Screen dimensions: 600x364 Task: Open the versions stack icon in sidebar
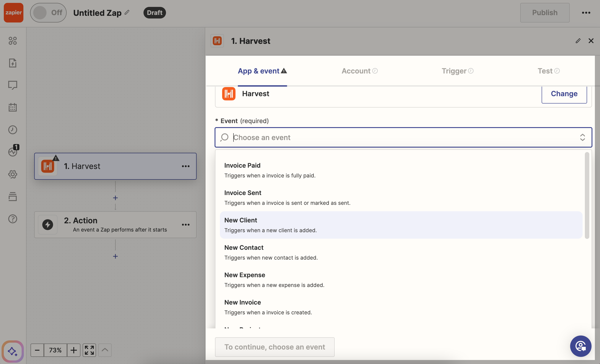click(x=13, y=196)
